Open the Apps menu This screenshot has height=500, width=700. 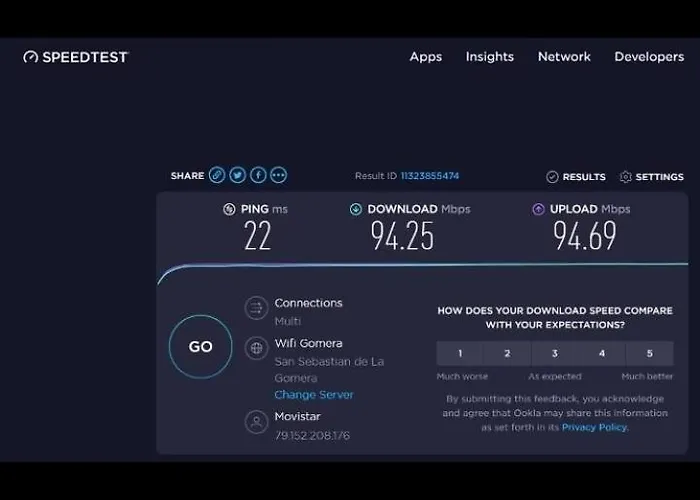point(425,57)
